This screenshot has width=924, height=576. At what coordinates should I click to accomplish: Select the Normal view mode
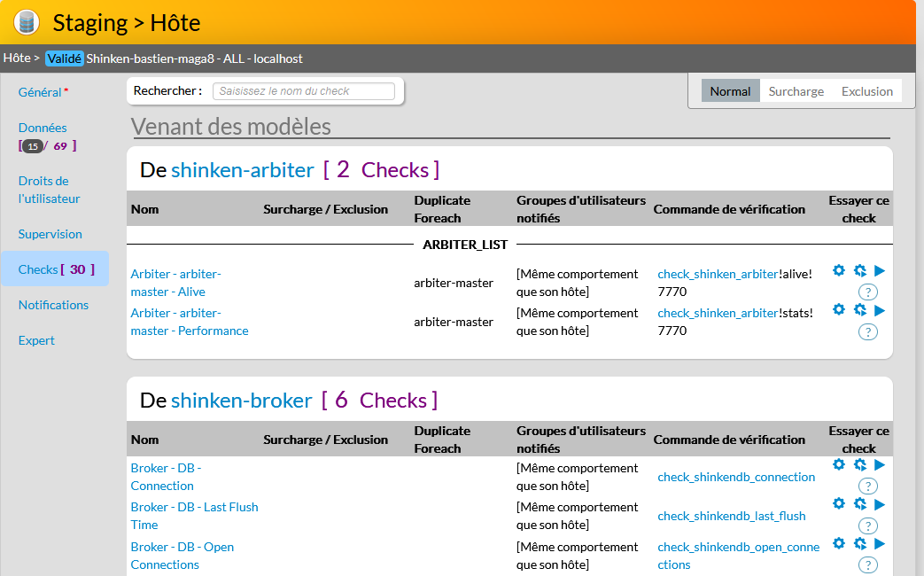[730, 91]
